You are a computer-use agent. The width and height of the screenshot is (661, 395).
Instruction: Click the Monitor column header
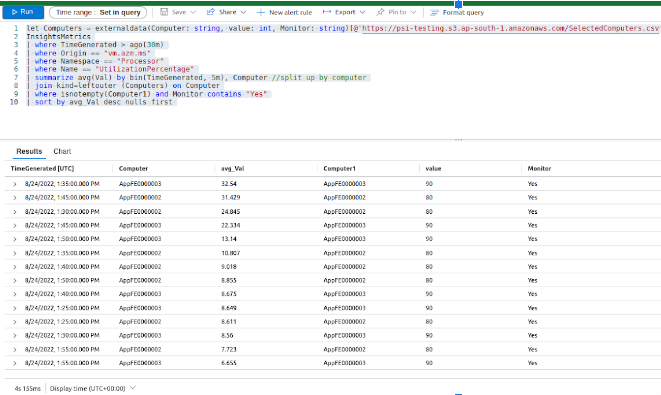[539, 168]
